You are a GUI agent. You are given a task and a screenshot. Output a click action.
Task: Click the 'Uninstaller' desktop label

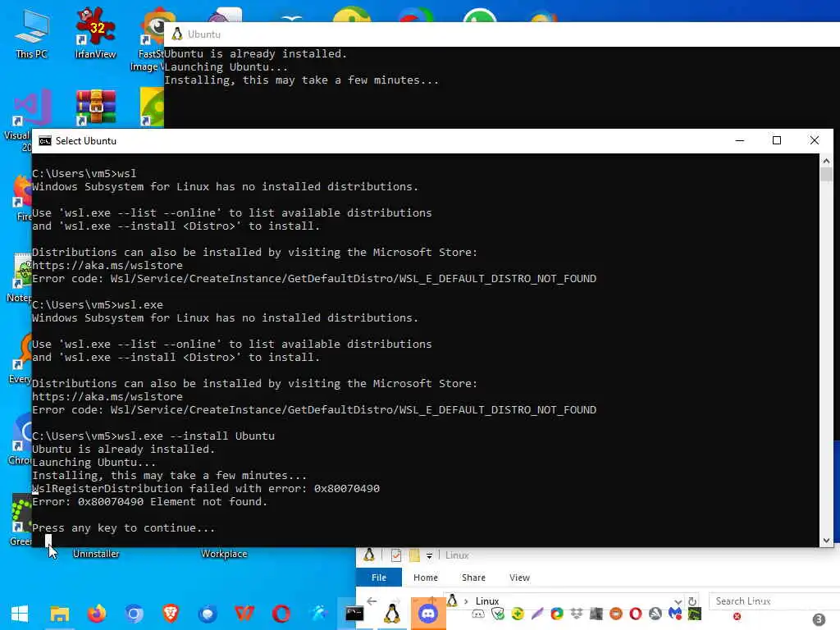[x=96, y=554]
